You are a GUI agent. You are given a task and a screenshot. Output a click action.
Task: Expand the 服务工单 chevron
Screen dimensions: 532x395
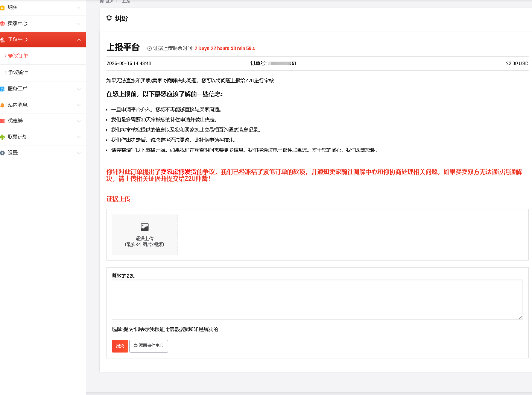[79, 89]
